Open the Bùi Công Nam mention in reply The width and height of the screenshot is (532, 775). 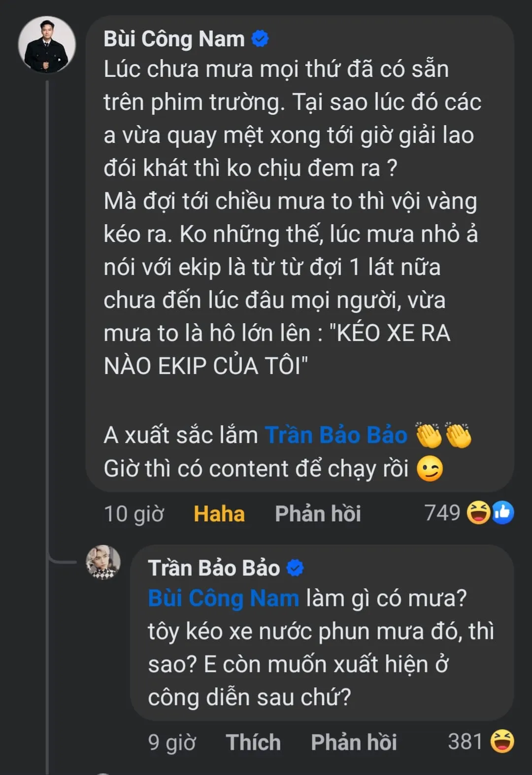pos(223,599)
